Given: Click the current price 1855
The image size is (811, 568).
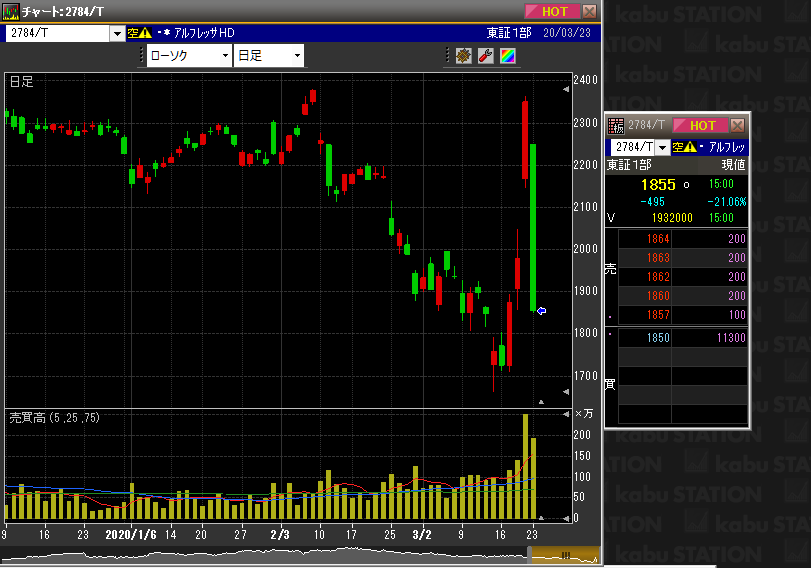Looking at the screenshot, I should 658,185.
